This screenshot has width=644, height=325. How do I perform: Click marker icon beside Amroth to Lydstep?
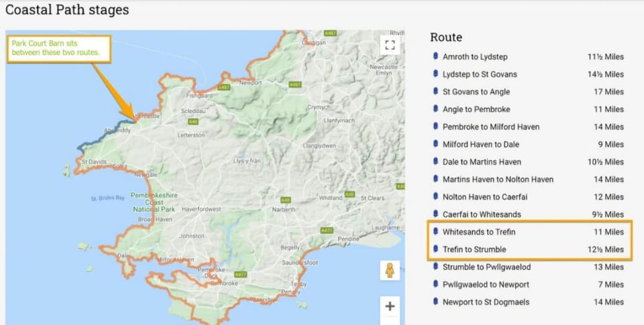[435, 57]
